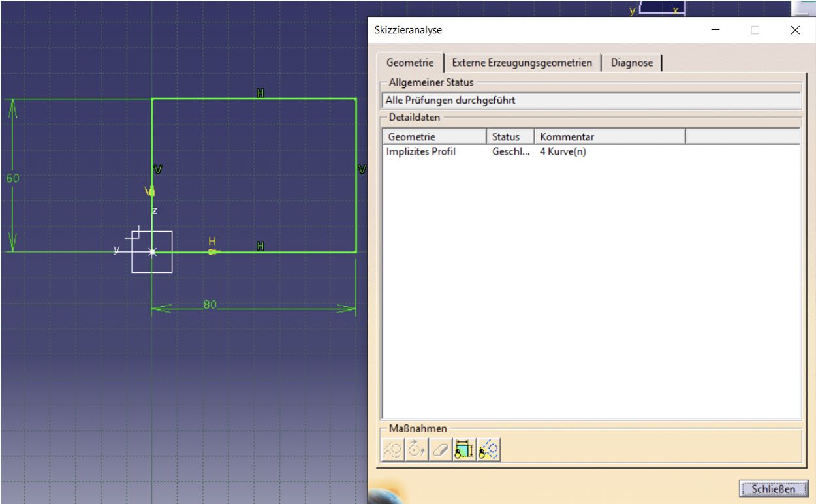This screenshot has width=816, height=504.
Task: Toggle the hide constraints icon in Maßnahmen
Action: tap(463, 450)
